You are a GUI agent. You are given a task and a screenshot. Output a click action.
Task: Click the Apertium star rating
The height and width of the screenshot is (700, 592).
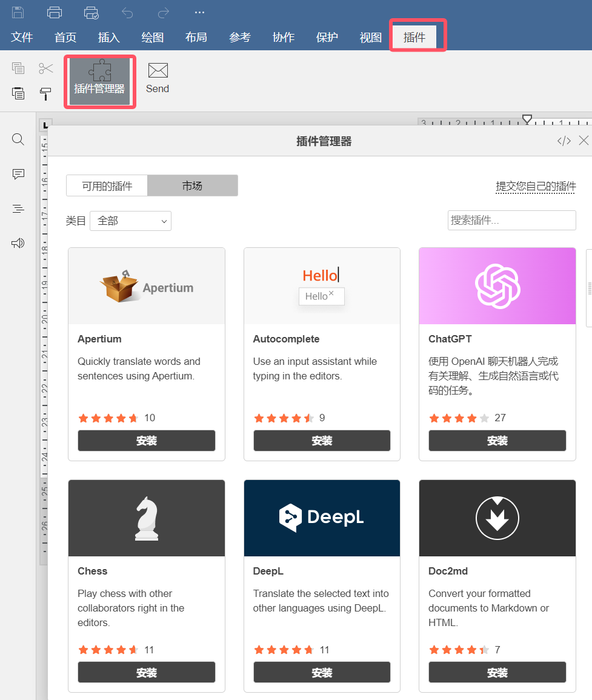108,418
